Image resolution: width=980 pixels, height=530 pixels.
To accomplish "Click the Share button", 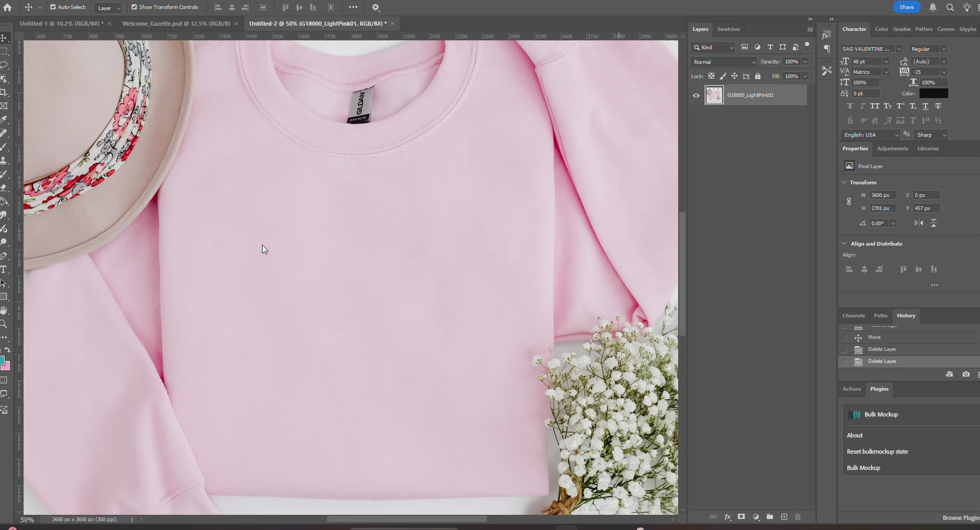I will click(x=906, y=7).
